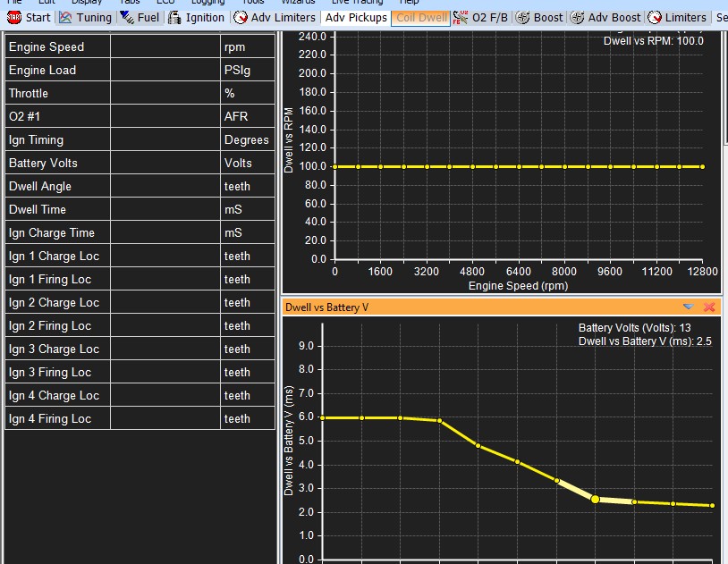Screen dimensions: 728x564
Task: Click the Boost tab turbo icon
Action: (x=523, y=17)
